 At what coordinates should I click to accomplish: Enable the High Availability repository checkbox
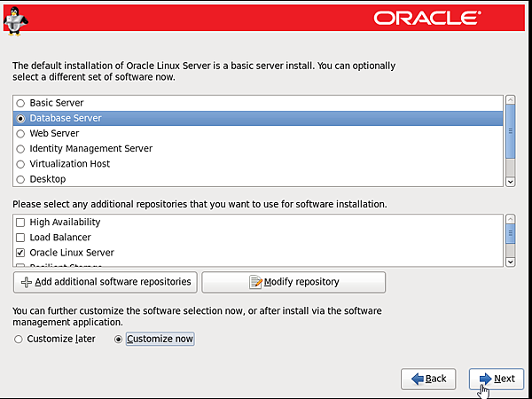click(x=20, y=223)
